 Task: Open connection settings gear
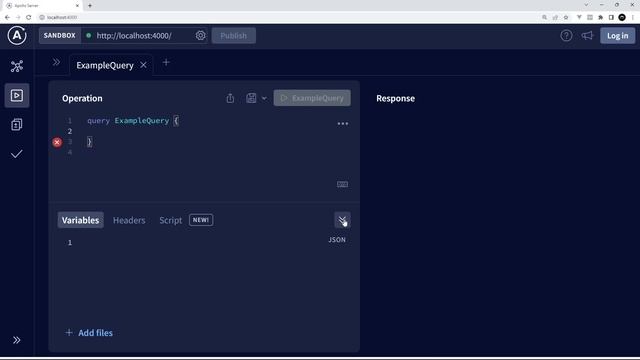[x=200, y=36]
